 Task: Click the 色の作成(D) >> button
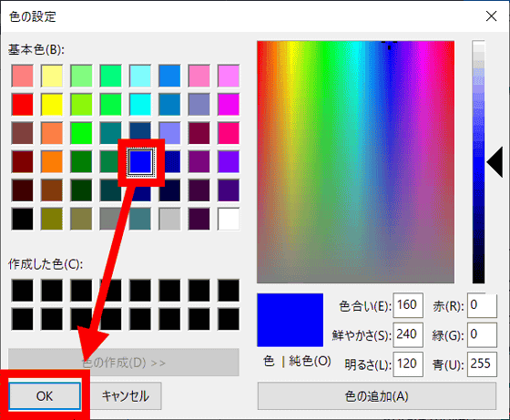[124, 363]
